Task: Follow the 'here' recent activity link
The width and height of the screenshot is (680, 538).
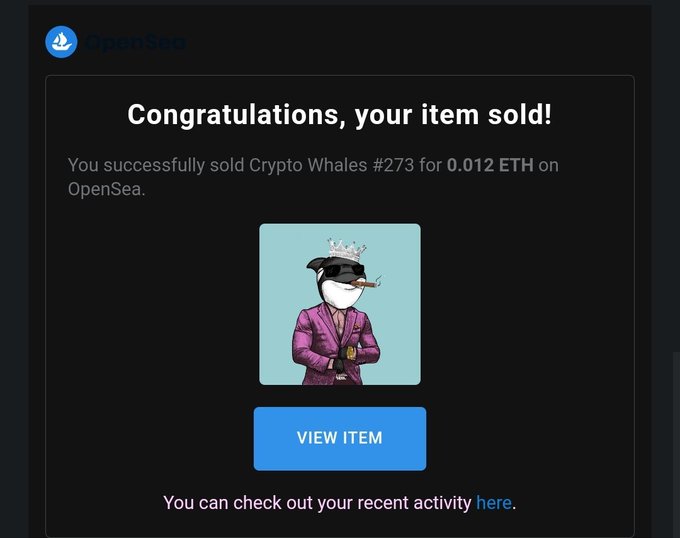Action: (x=494, y=503)
